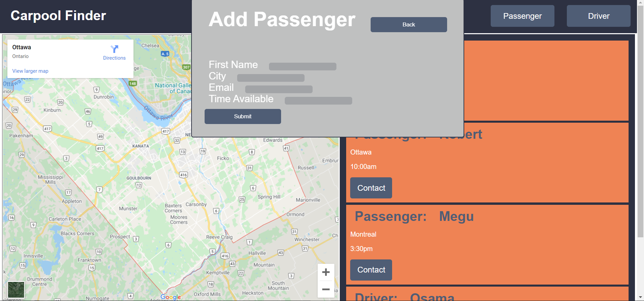Click the Kinburn label on the map

point(52,110)
